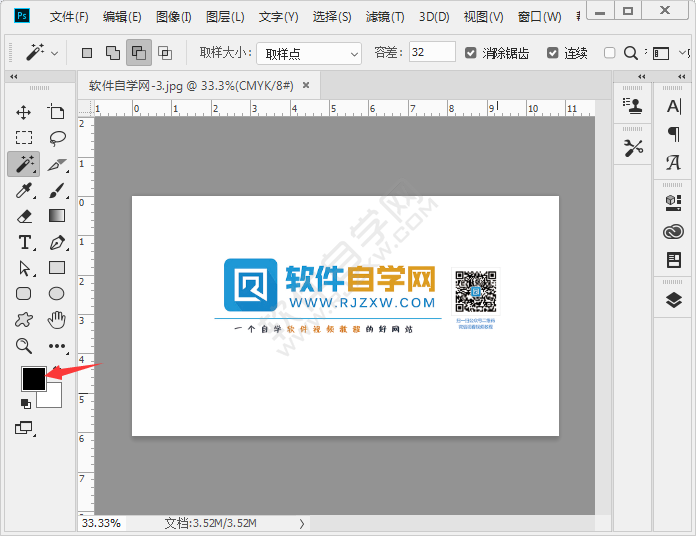
Task: Select the Rounded Rectangle tool
Action: click(x=24, y=294)
